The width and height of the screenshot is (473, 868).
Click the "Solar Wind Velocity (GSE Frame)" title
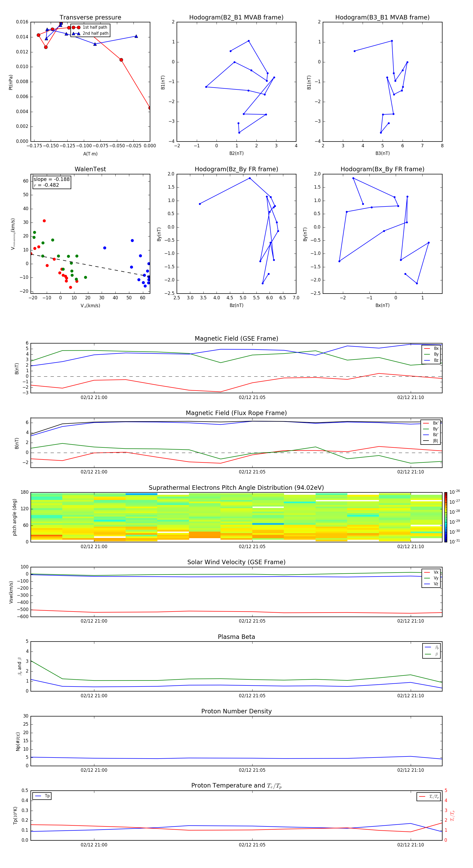(236, 562)
